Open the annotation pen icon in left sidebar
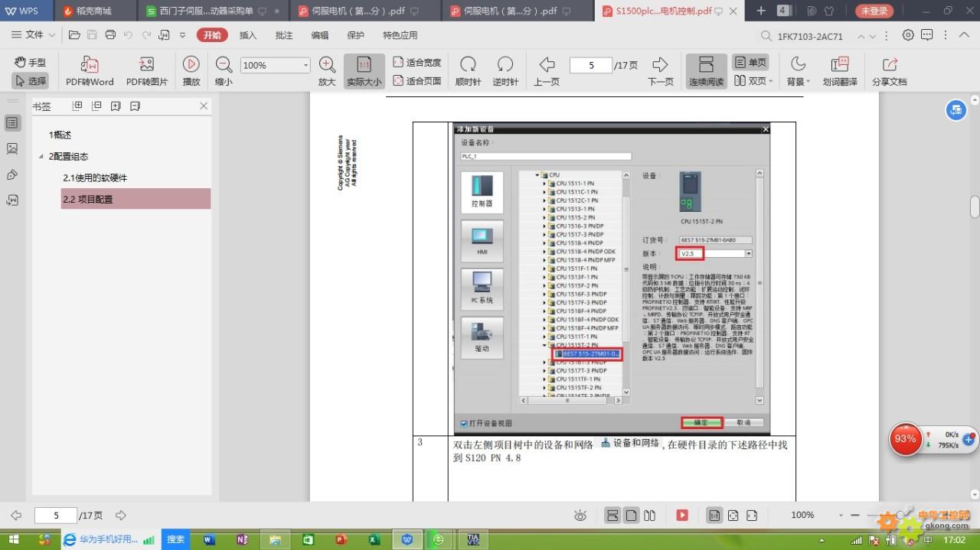Viewport: 980px width, 550px height. [x=12, y=174]
